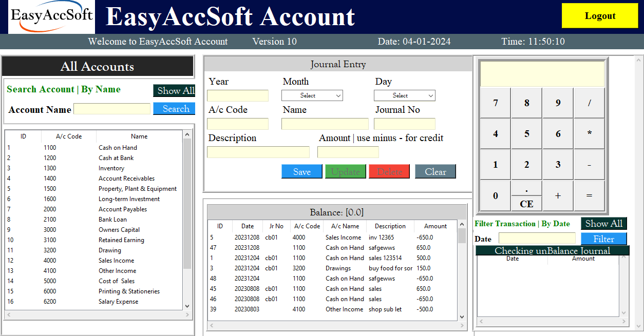The height and width of the screenshot is (336, 644).
Task: Click Show All beside Search Account
Action: pos(174,91)
